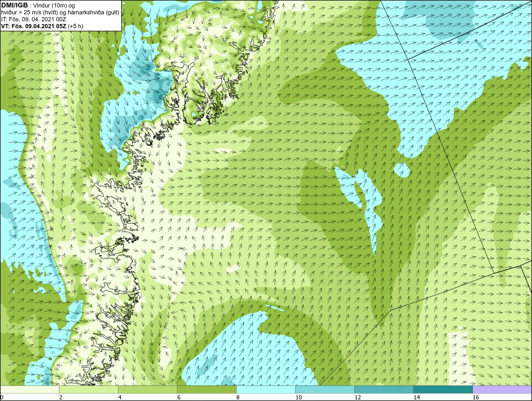Image resolution: width=532 pixels, height=401 pixels.
Task: Click the 'IT: Fös. 09. 04. 2021 00Z' initial time line
Action: click(x=34, y=19)
